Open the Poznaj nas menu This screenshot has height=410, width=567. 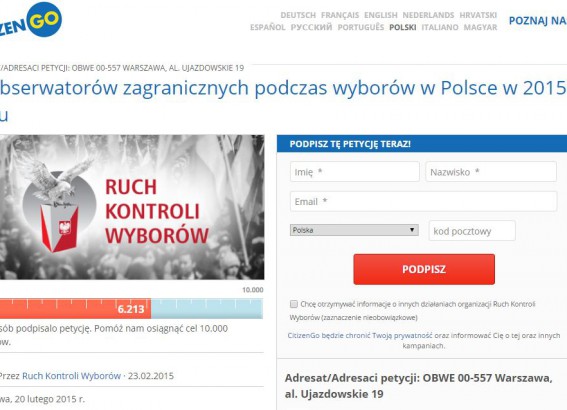coord(538,21)
